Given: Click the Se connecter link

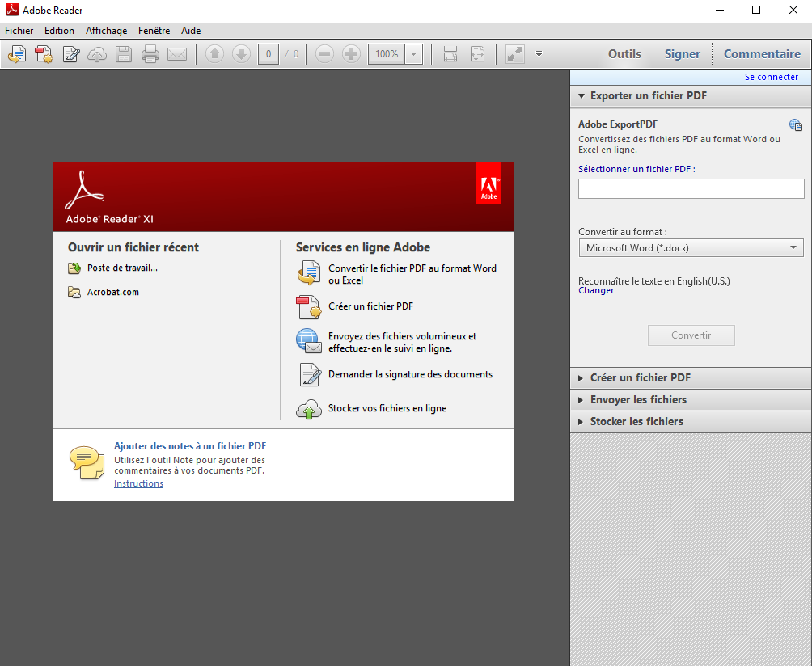Looking at the screenshot, I should tap(771, 77).
